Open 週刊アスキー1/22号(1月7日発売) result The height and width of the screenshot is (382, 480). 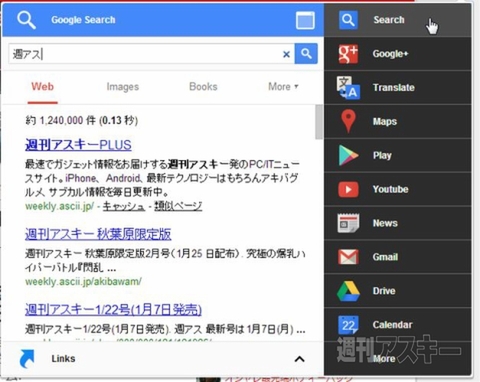click(x=113, y=310)
